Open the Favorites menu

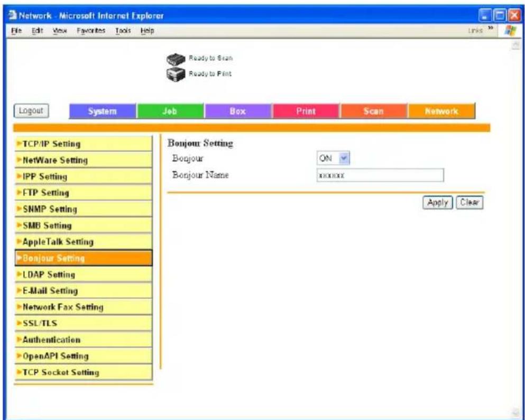click(91, 31)
